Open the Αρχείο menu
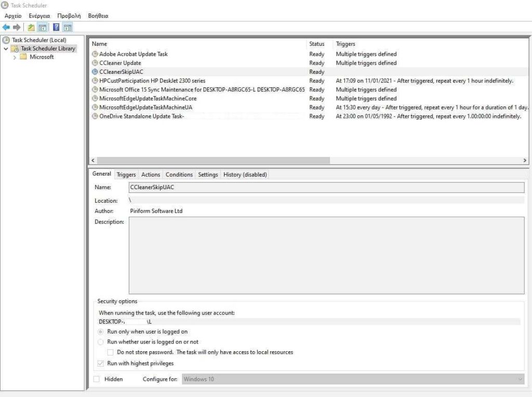This screenshot has width=532, height=397. pyautogui.click(x=13, y=16)
